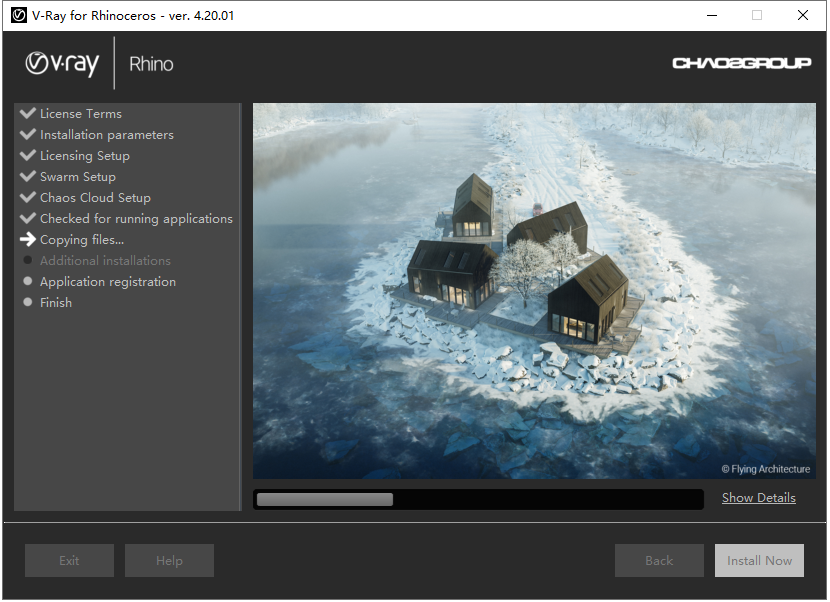Select the Finish step label

coord(56,302)
